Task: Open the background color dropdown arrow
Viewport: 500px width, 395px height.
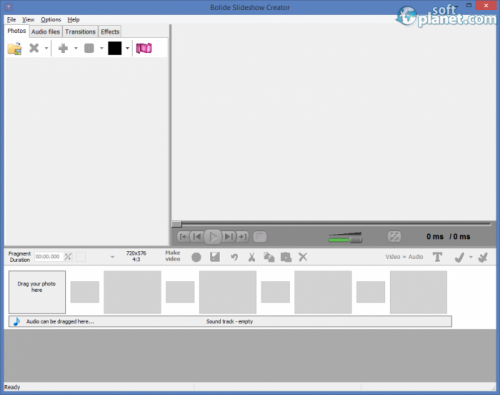Action: 127,48
